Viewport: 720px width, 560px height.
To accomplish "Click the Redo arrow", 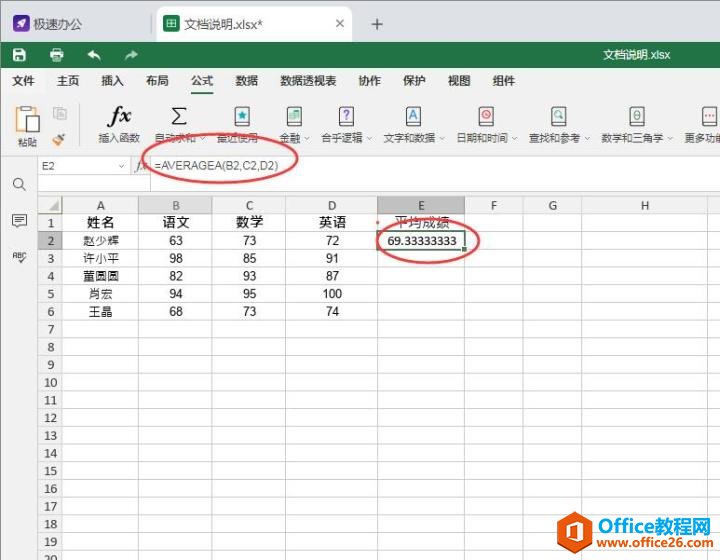I will point(131,56).
